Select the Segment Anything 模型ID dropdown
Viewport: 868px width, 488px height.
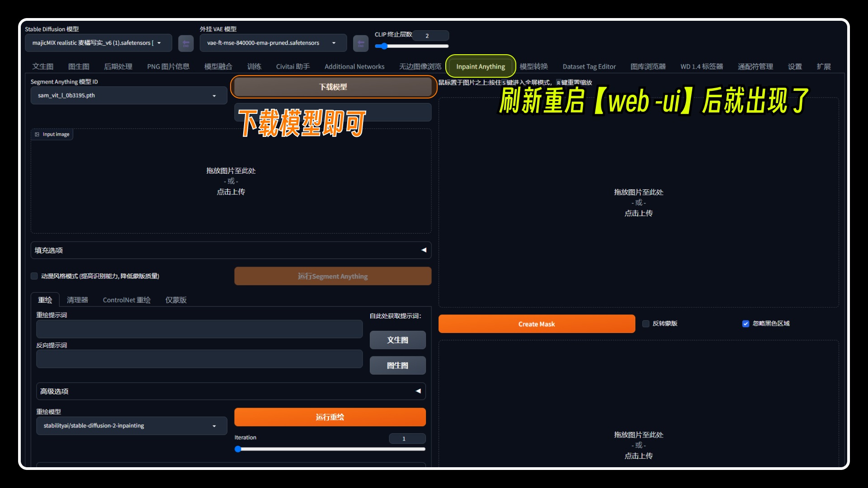click(x=126, y=95)
